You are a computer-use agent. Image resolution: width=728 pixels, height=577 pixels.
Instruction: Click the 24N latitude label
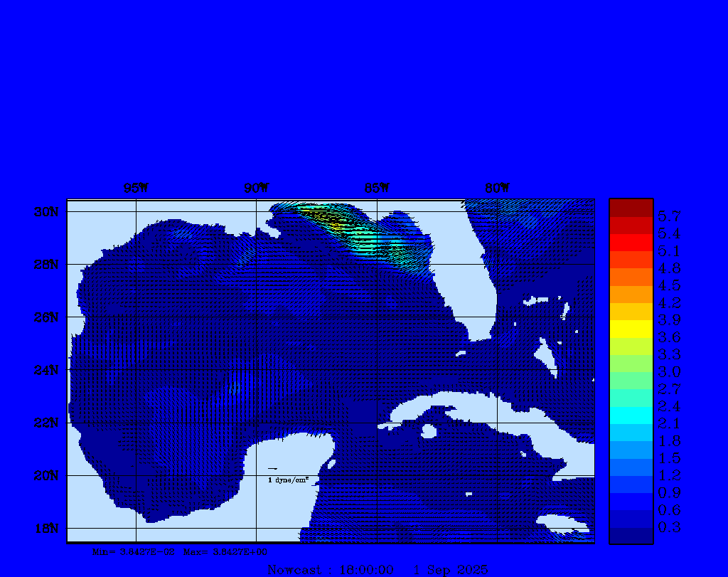coord(47,370)
